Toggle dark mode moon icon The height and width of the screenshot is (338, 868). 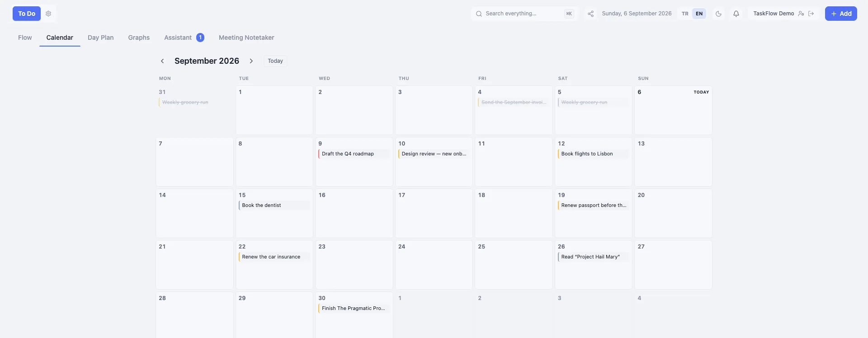pos(718,14)
